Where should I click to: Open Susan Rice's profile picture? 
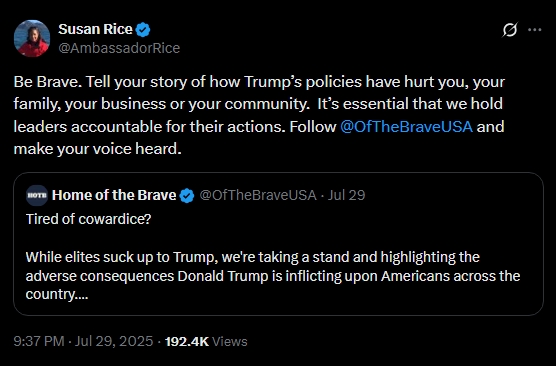pos(32,38)
